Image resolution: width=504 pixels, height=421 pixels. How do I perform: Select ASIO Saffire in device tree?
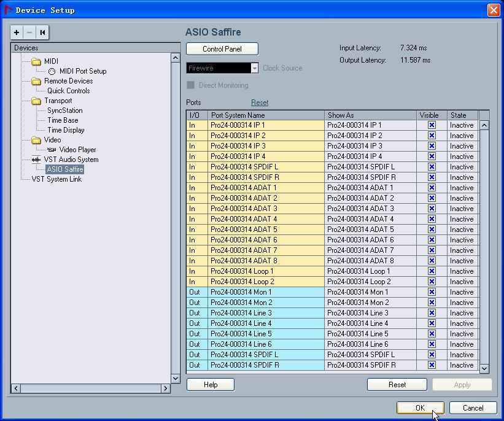[65, 169]
